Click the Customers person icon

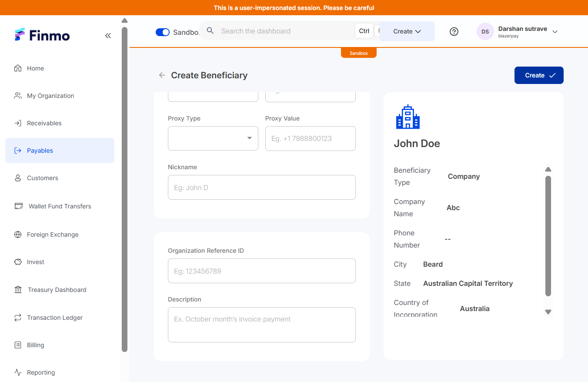pyautogui.click(x=18, y=178)
